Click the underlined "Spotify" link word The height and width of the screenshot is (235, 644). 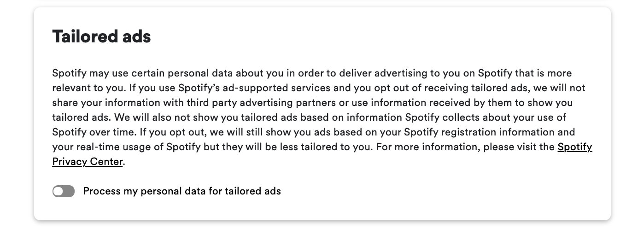point(574,147)
